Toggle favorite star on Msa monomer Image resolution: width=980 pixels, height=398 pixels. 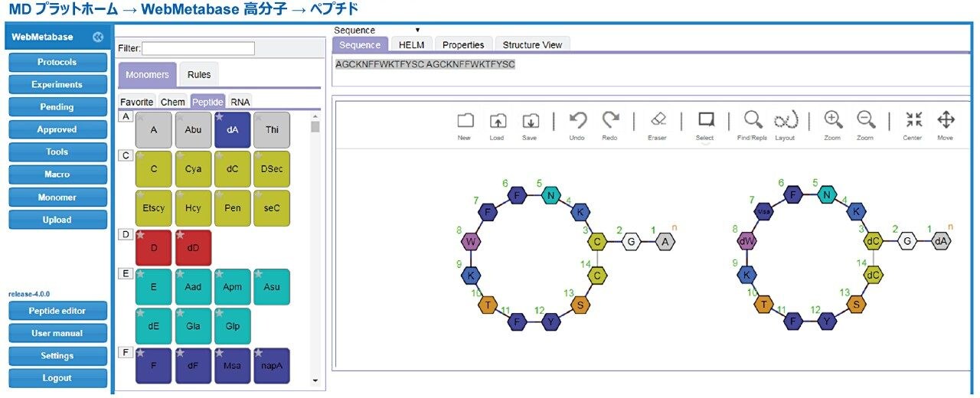tap(219, 354)
